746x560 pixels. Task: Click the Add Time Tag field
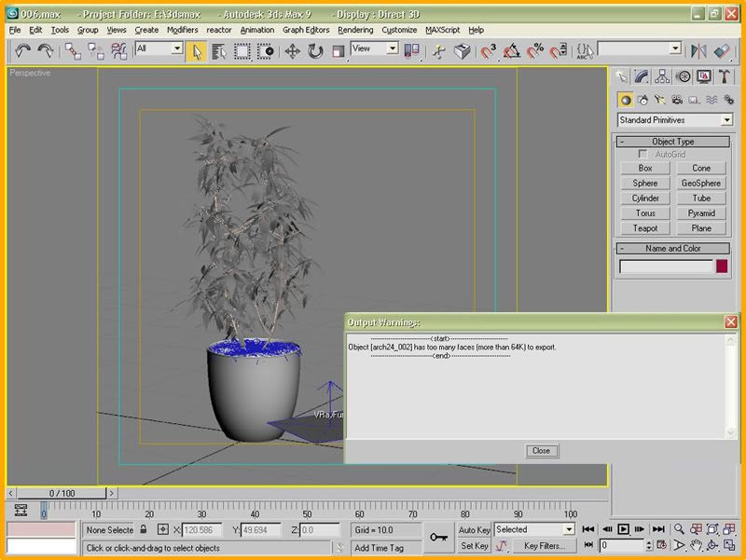point(385,548)
